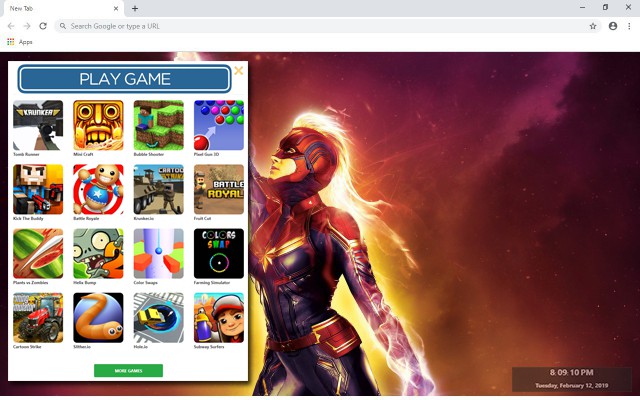
Task: Open the pixel man with red gun icon
Action: (x=38, y=189)
